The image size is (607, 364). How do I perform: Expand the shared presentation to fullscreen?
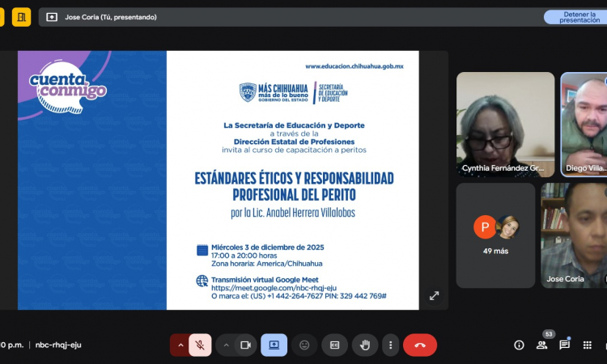pyautogui.click(x=434, y=296)
